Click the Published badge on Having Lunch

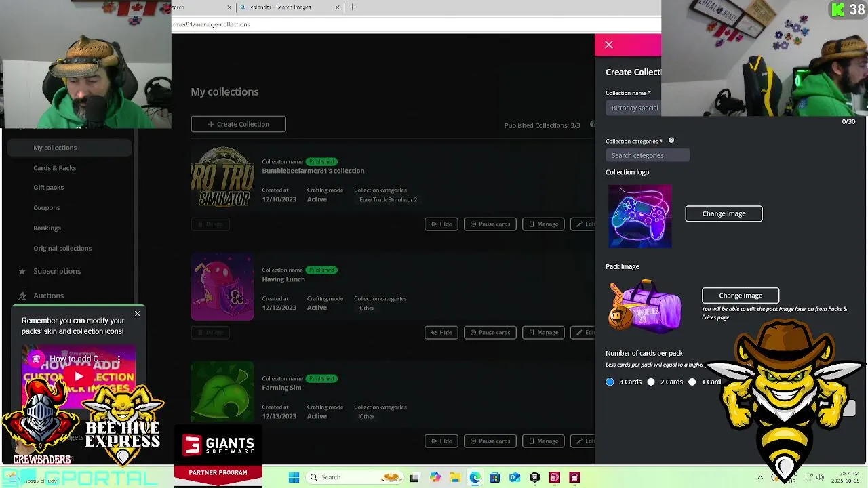pyautogui.click(x=321, y=270)
